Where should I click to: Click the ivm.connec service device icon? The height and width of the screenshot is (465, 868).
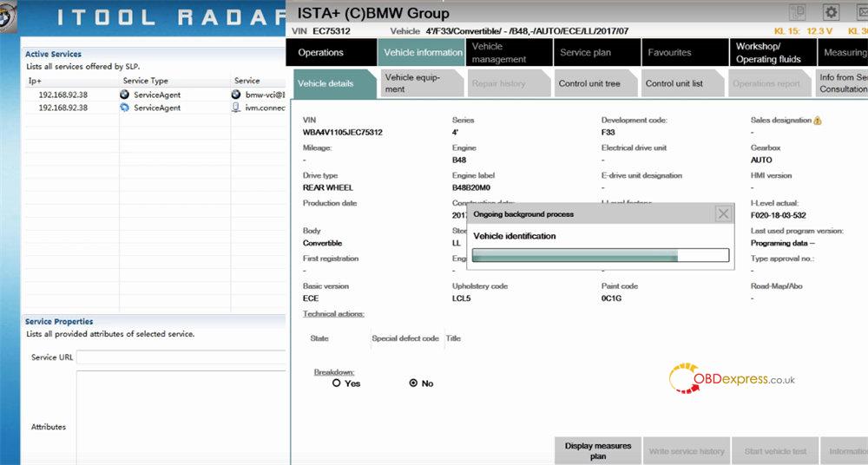point(236,108)
